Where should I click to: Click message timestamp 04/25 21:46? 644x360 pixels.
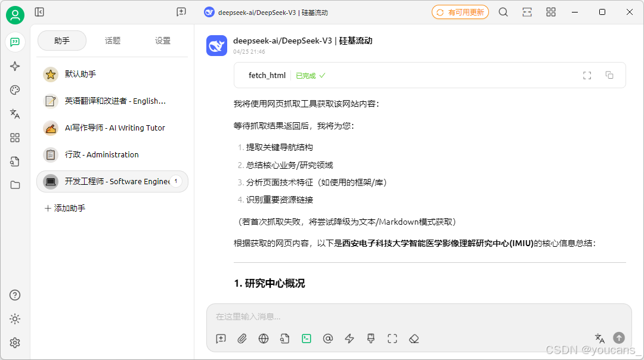coord(249,52)
